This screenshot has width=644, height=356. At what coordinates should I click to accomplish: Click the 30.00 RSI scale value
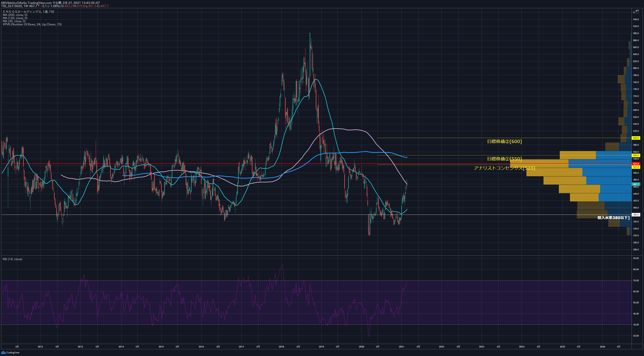pos(636,325)
